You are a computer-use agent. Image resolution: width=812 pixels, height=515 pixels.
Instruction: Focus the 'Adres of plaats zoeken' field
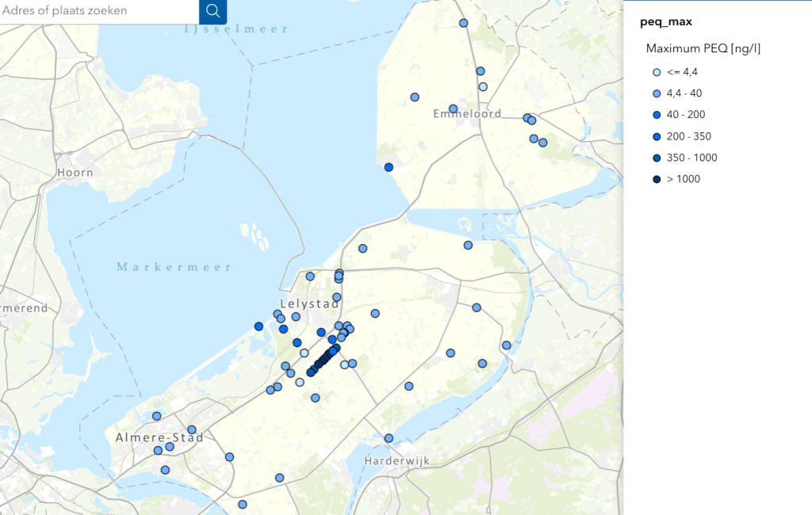[x=95, y=11]
